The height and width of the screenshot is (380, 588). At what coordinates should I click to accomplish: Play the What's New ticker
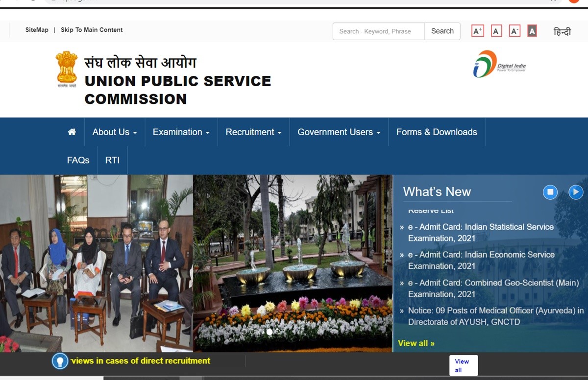[576, 192]
